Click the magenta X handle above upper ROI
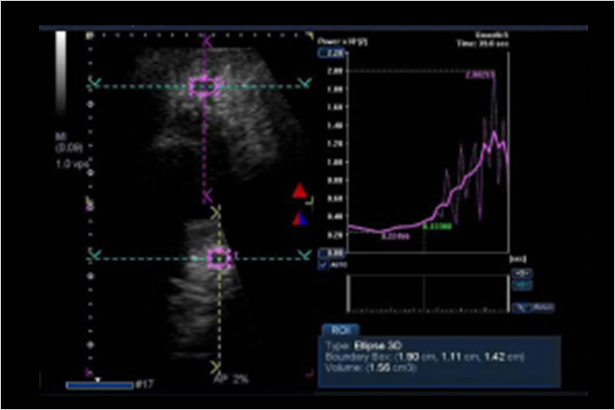Image resolution: width=615 pixels, height=410 pixels. [207, 41]
